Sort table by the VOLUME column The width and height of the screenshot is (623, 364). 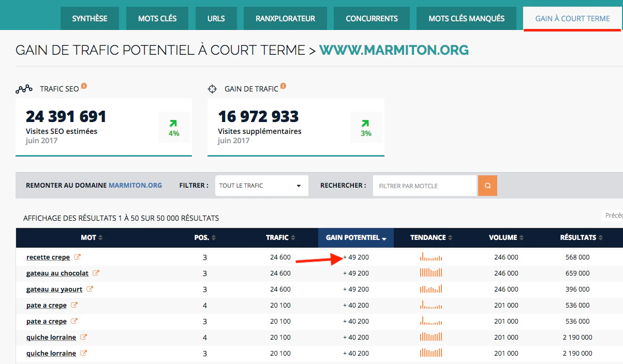[x=507, y=238]
